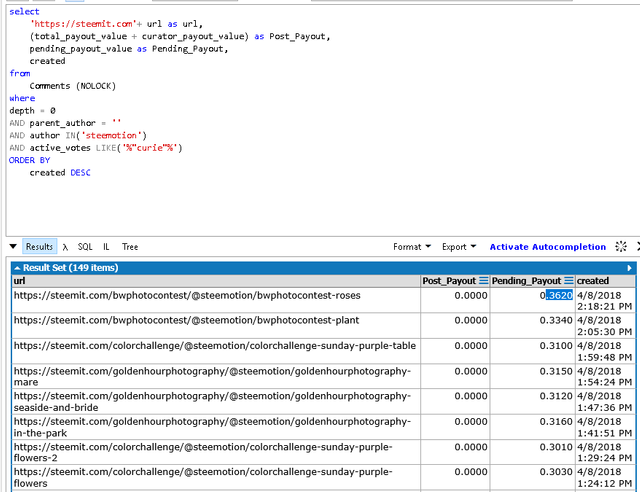
Task: Click the 'steemotion' author string in query
Action: [x=111, y=135]
